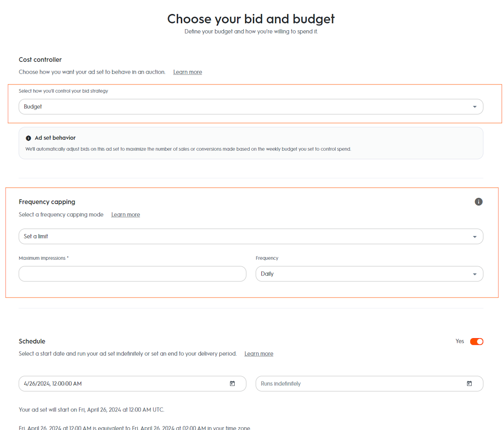Click the Frequency capping info icon

tap(478, 202)
